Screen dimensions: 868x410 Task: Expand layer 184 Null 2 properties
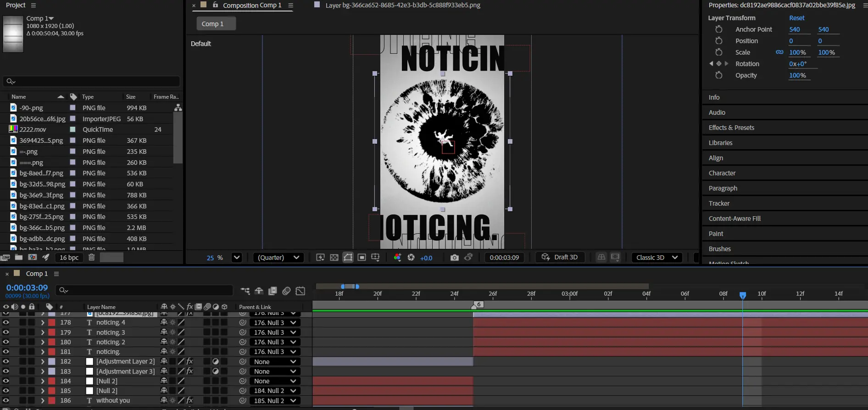(x=42, y=381)
